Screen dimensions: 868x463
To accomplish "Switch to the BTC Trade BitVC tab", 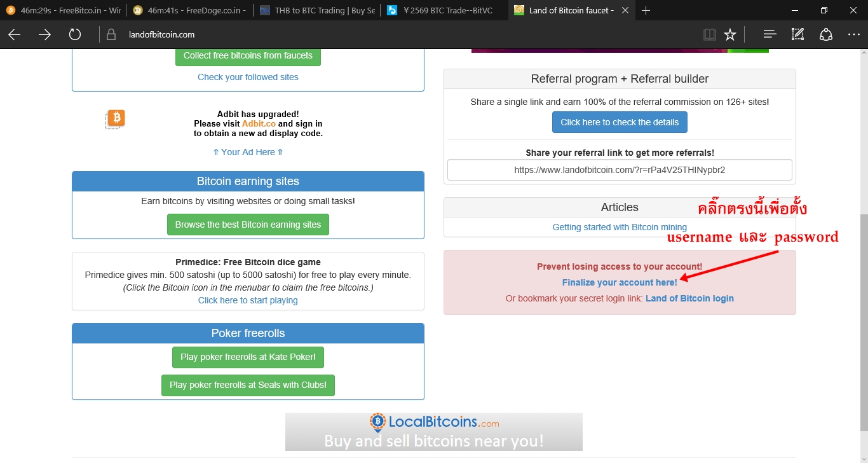I will coord(444,10).
